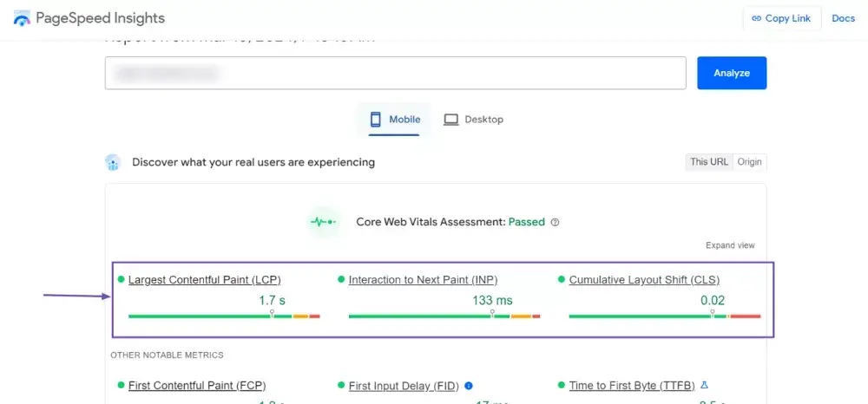This screenshot has height=404, width=868.
Task: Switch to the Desktop tab
Action: coord(473,120)
